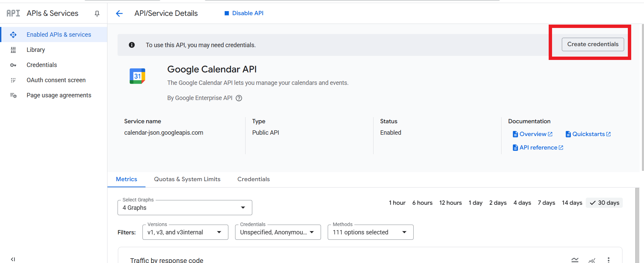Select the 7 days time range
This screenshot has width=644, height=263.
[x=546, y=203]
